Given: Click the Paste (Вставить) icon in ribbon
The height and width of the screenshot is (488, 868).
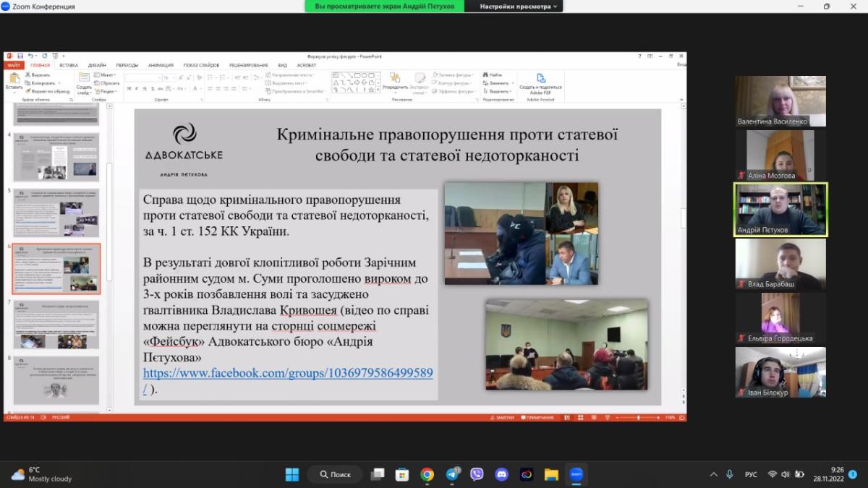Looking at the screenshot, I should (x=14, y=79).
